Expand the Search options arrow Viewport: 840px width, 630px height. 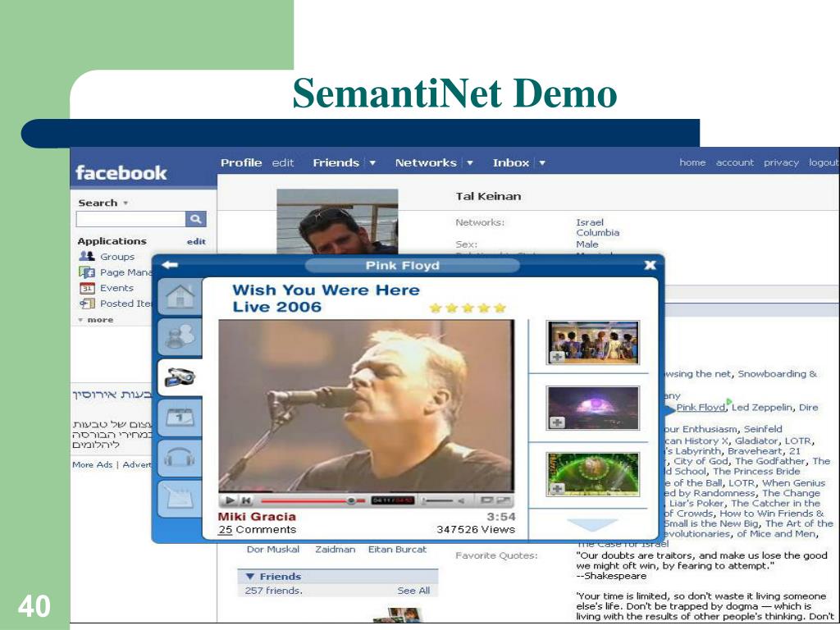click(126, 203)
